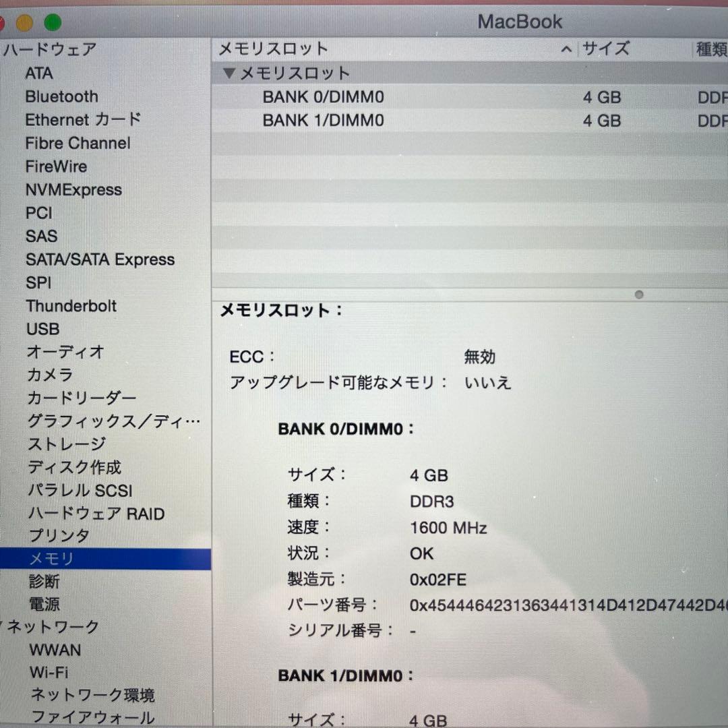
Task: Open the プリンタ (Printer) section
Action: pyautogui.click(x=57, y=536)
